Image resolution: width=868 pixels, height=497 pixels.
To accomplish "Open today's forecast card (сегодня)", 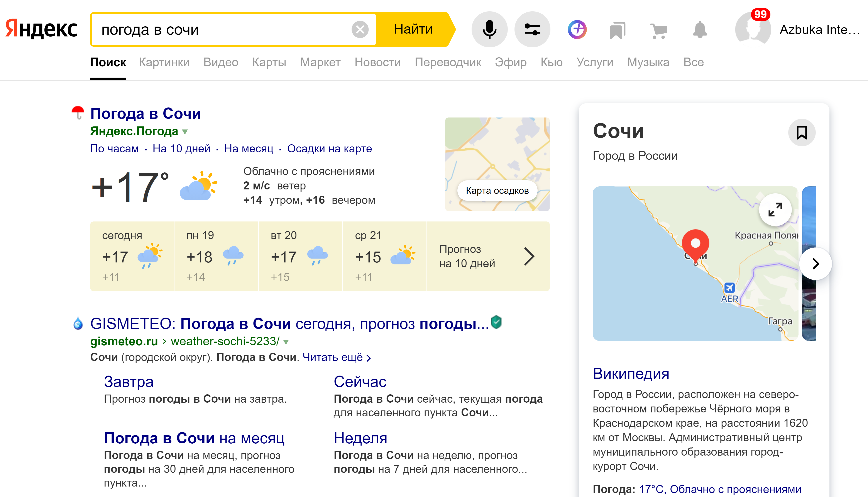I will pos(132,256).
